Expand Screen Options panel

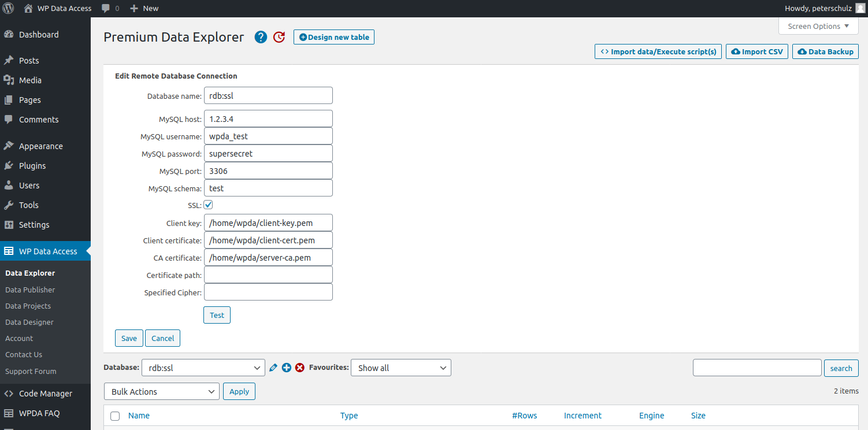(x=818, y=26)
